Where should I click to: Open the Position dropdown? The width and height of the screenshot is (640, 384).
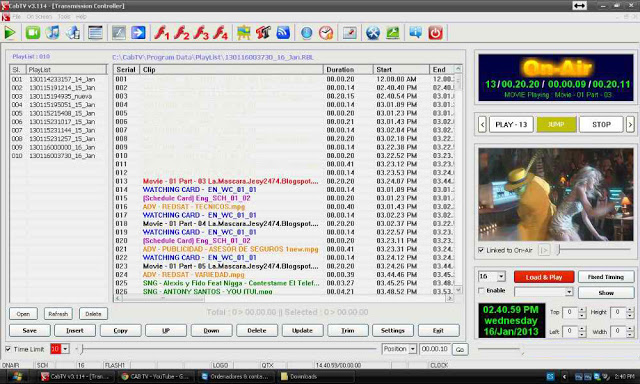point(413,349)
